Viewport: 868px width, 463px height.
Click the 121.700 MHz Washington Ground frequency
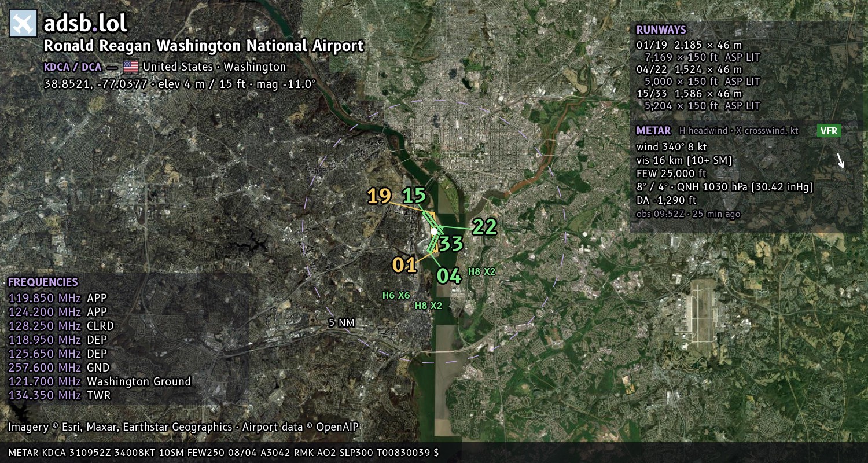(x=100, y=381)
